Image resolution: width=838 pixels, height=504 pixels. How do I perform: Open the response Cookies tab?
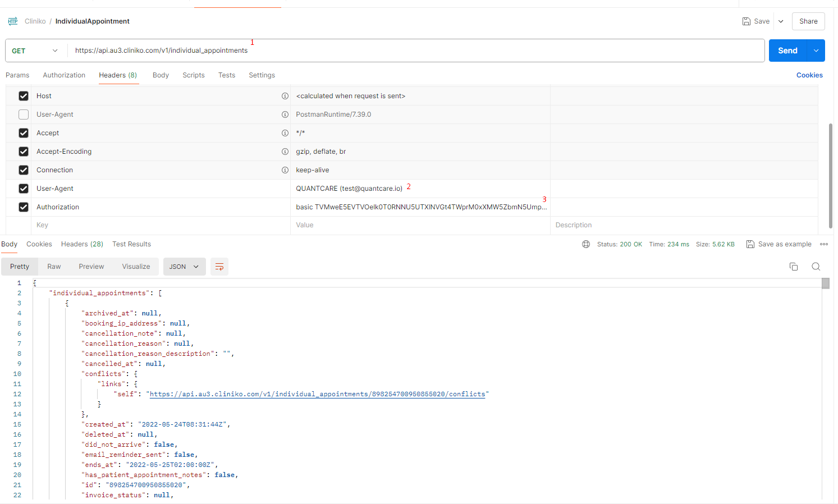click(39, 244)
